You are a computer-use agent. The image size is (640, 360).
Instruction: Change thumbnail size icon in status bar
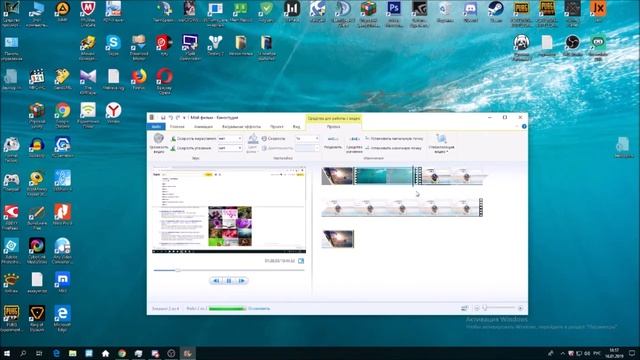point(464,308)
